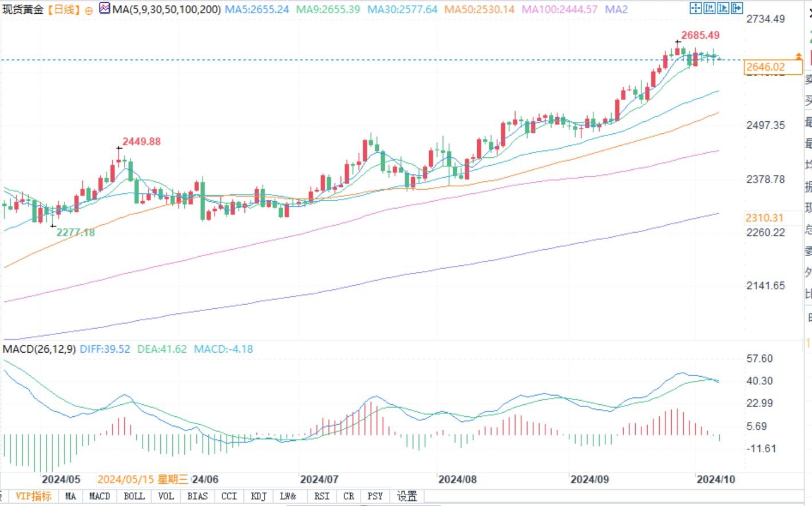Click the MA indicator chart icon
This screenshot has width=812, height=506.
coord(105,9)
